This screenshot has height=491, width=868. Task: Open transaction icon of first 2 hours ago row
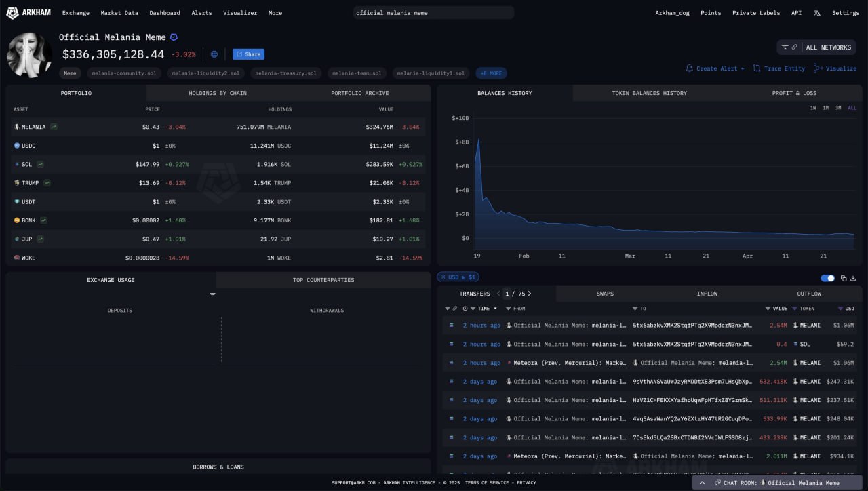click(451, 326)
